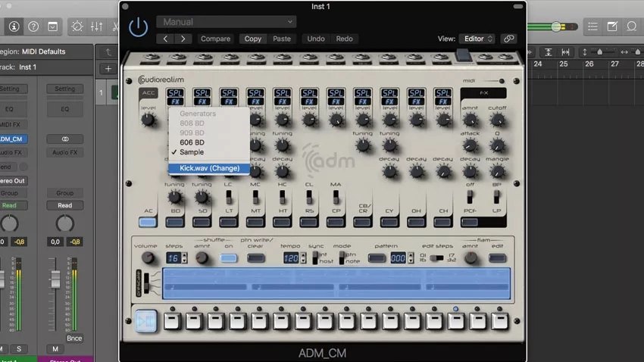Add a new track with plus button
644x362 pixels.
[108, 69]
